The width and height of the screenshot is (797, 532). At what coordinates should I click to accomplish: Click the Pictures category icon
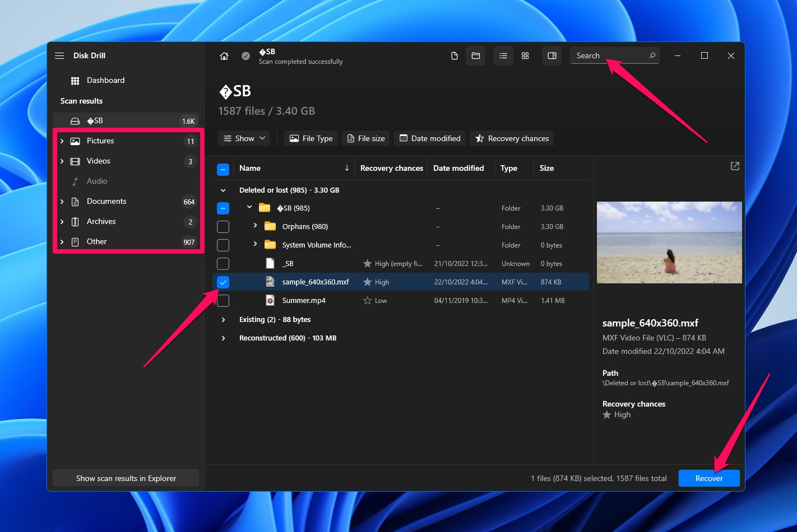(75, 141)
